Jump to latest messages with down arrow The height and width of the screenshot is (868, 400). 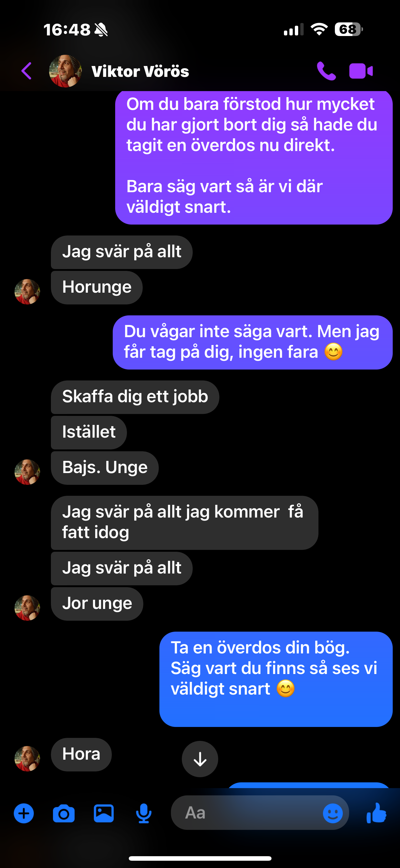pos(200,759)
